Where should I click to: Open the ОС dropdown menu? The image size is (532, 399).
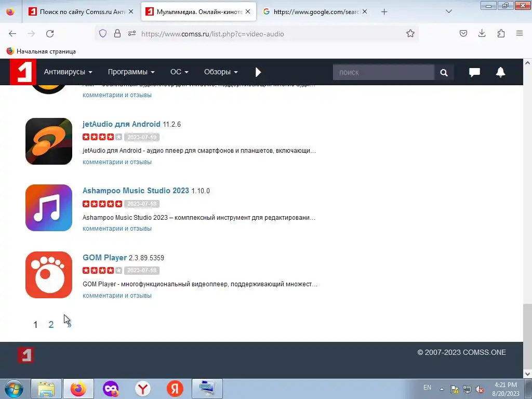[x=179, y=72]
